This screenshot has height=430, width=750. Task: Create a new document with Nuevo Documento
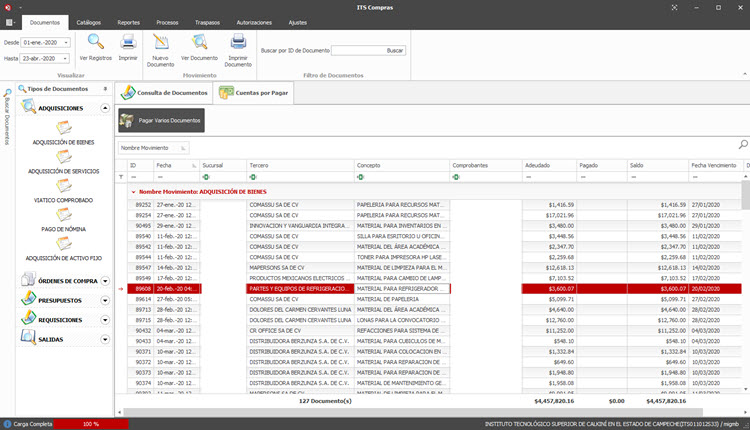(160, 42)
